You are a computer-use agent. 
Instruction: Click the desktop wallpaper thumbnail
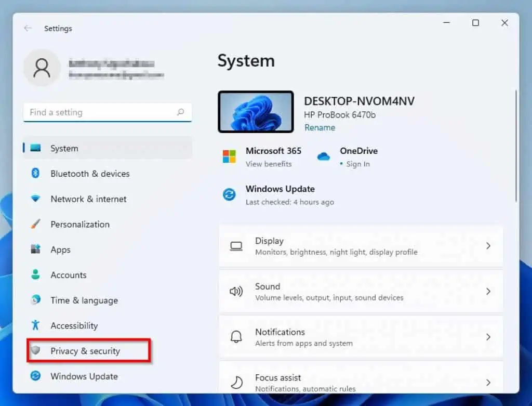tap(256, 112)
